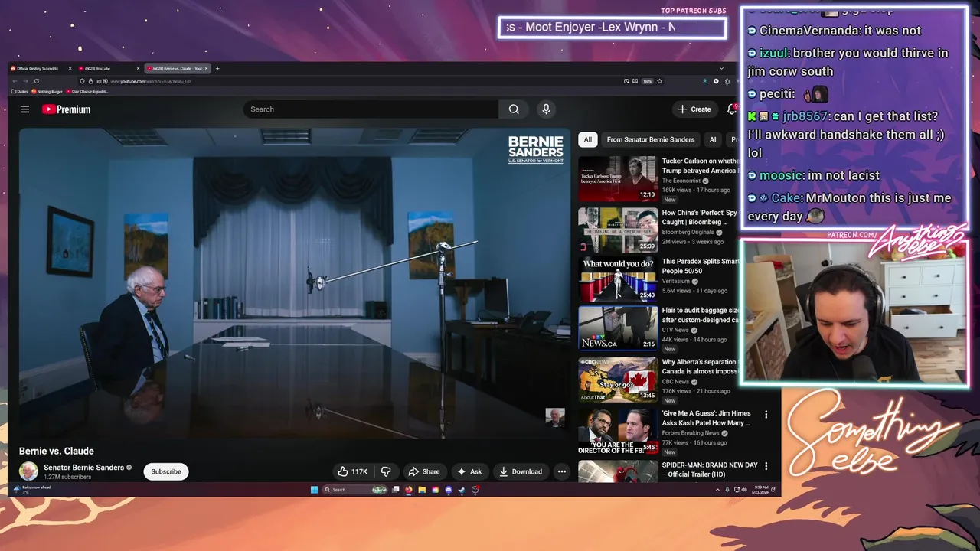The height and width of the screenshot is (551, 980).
Task: Click jrb8567 username in chat
Action: click(804, 116)
